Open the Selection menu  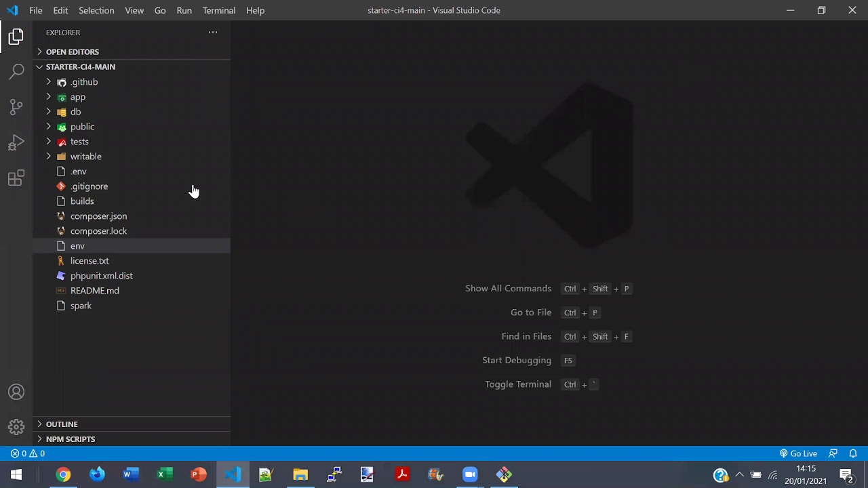click(96, 10)
